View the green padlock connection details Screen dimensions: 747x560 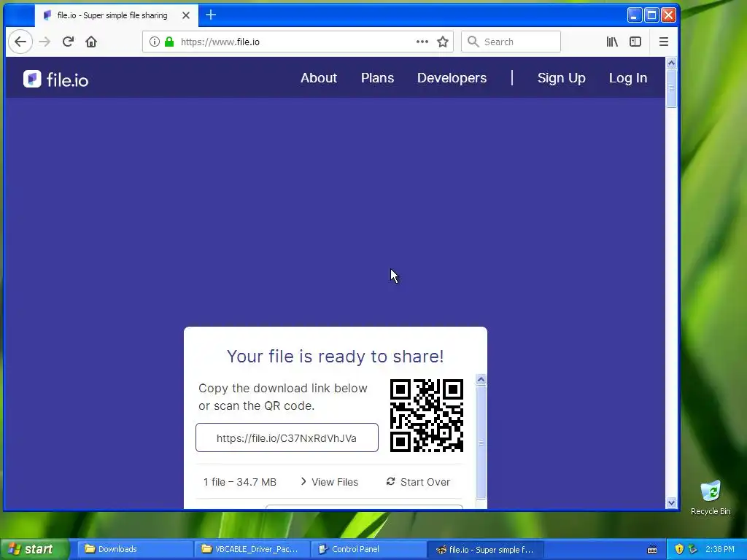click(x=169, y=42)
